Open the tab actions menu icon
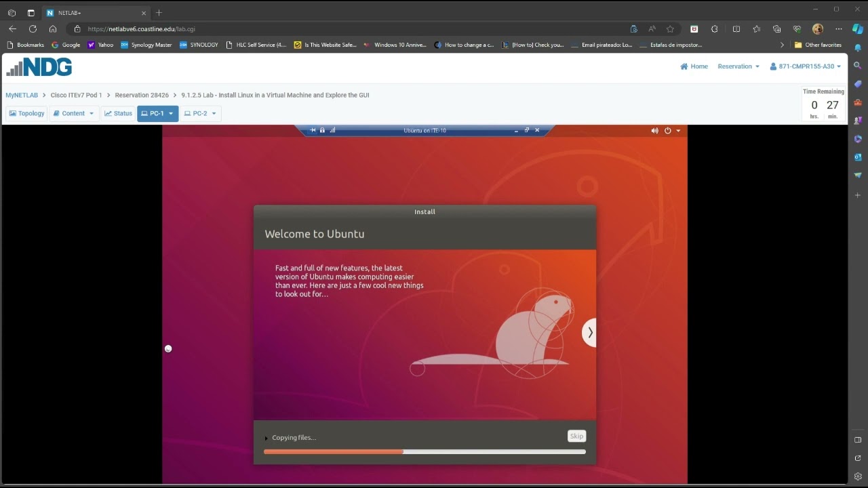Screen dimensions: 868x488 click(31, 13)
